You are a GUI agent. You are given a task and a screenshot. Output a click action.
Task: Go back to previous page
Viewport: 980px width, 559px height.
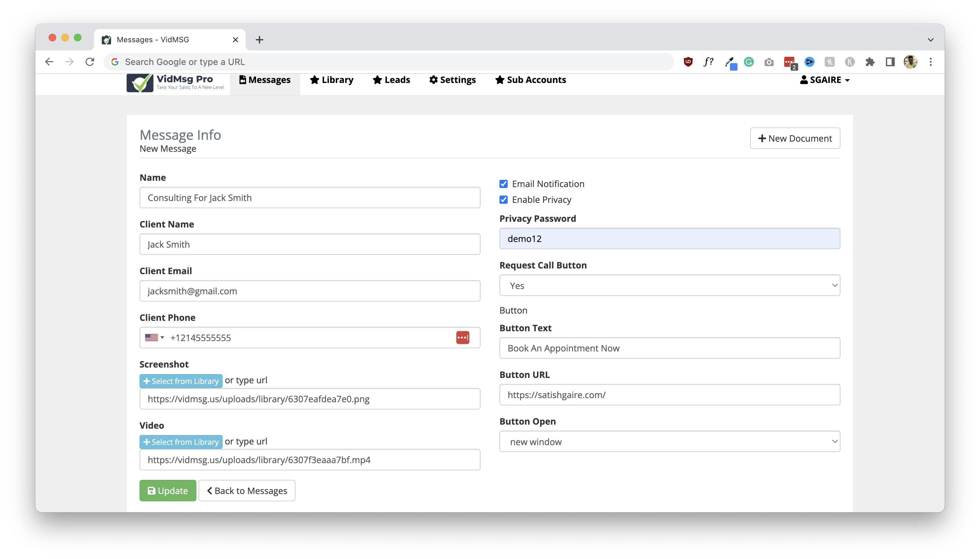pos(49,62)
